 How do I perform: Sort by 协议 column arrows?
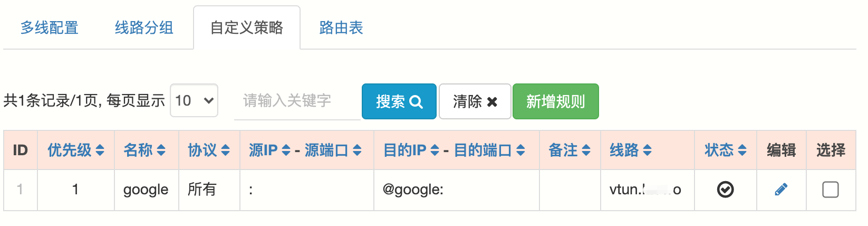tap(226, 150)
